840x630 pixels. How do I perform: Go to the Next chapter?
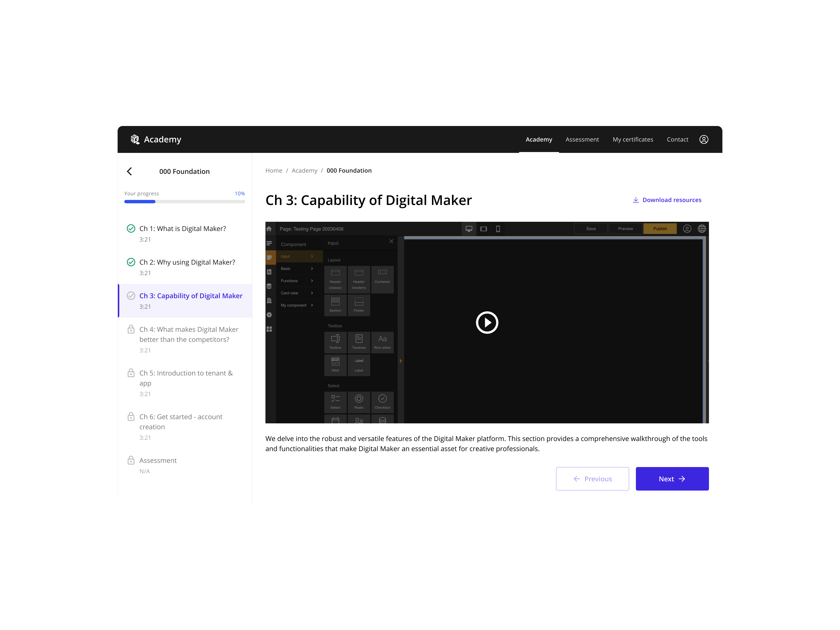[x=672, y=478]
